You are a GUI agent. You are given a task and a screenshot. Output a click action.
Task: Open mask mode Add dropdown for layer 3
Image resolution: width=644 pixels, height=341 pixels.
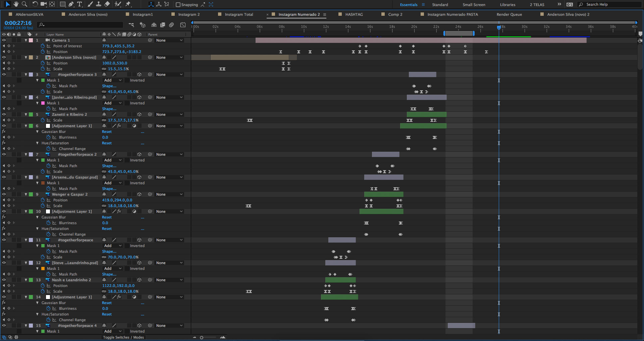[113, 80]
